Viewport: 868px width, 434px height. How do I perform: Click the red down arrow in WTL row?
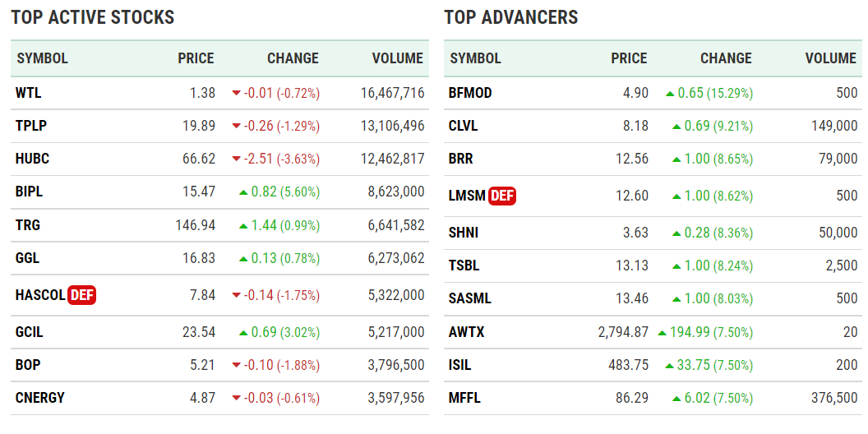(x=237, y=94)
